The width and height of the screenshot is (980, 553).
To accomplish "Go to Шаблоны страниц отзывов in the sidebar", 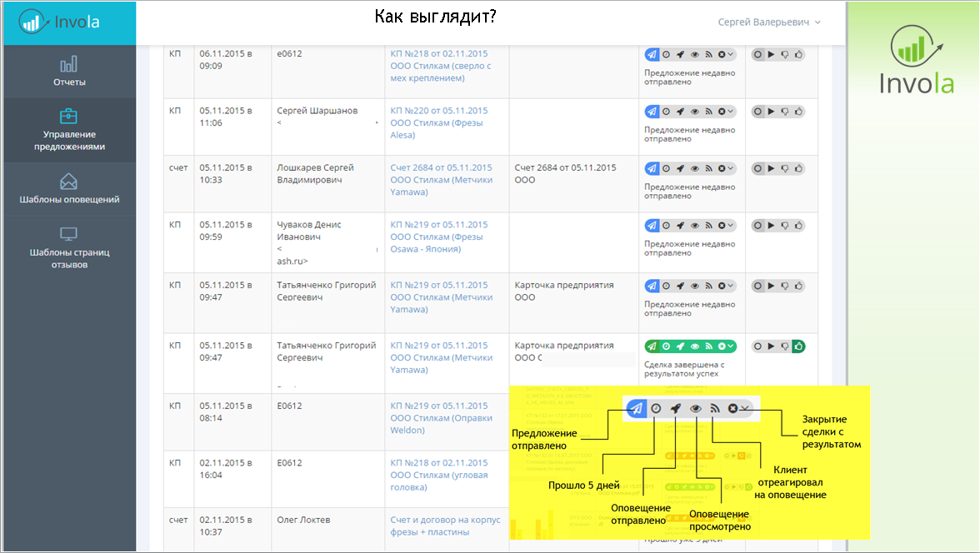I will tap(68, 248).
